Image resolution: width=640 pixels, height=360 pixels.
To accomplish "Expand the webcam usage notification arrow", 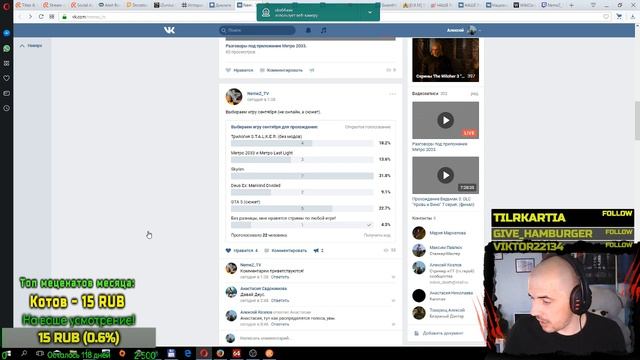I will coord(370,12).
